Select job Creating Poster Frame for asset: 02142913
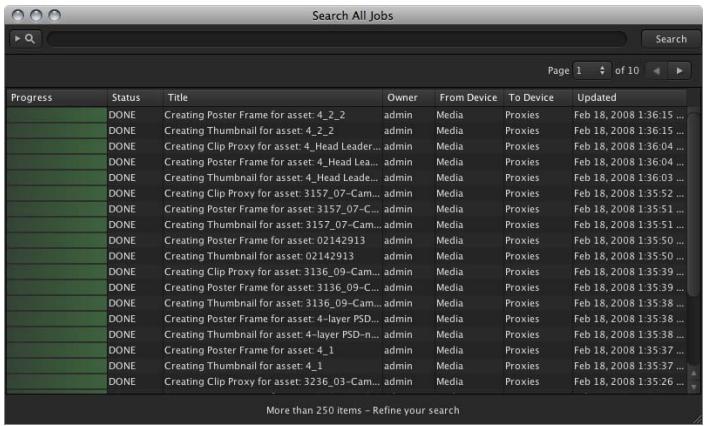The width and height of the screenshot is (704, 426). (x=346, y=241)
